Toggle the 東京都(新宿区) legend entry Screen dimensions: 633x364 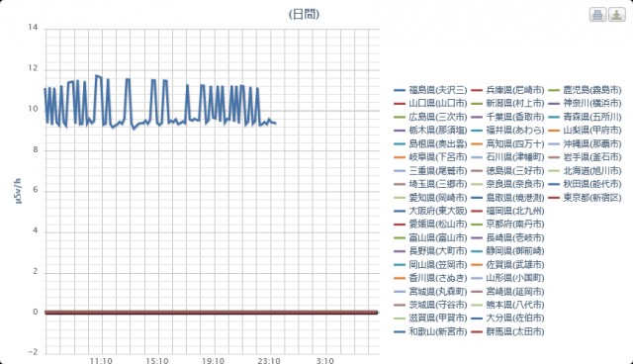click(x=585, y=198)
